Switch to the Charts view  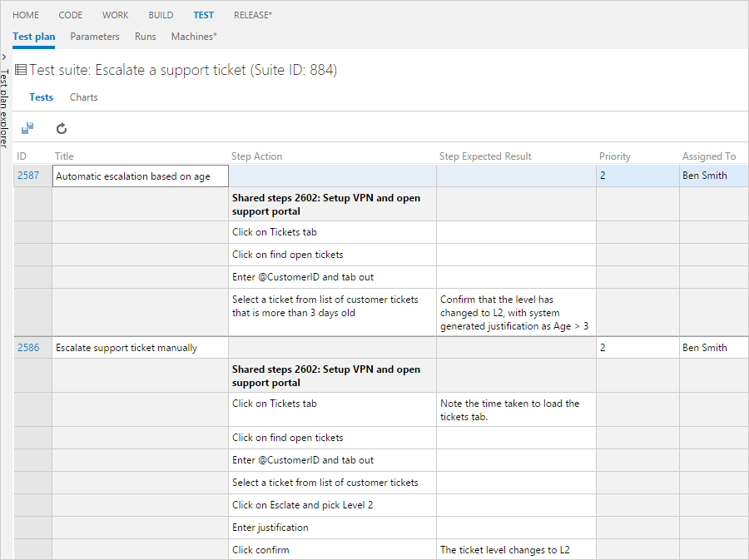pos(83,97)
